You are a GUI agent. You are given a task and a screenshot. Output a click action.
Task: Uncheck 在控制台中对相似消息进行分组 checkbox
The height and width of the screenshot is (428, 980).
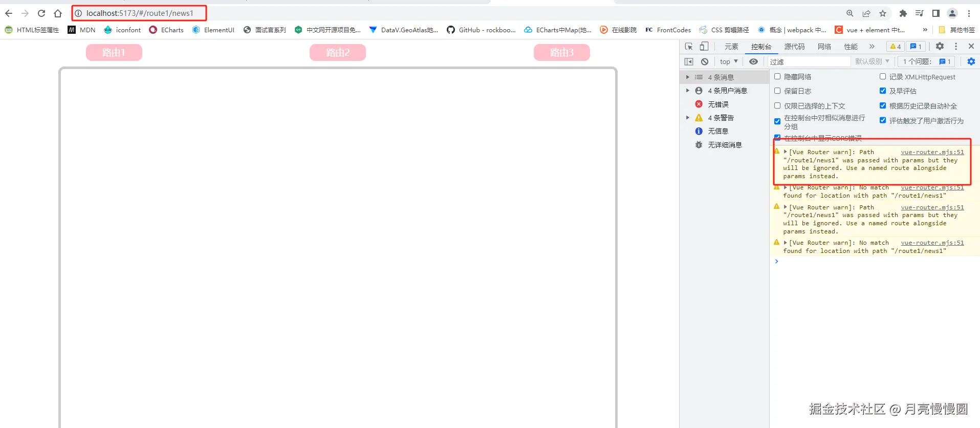click(x=777, y=121)
